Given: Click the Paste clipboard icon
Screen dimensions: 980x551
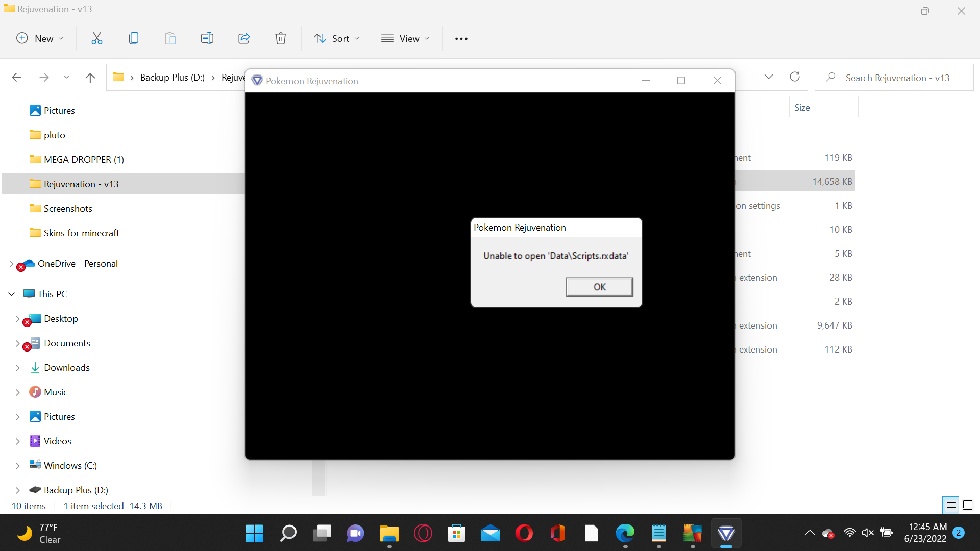Looking at the screenshot, I should 170,38.
